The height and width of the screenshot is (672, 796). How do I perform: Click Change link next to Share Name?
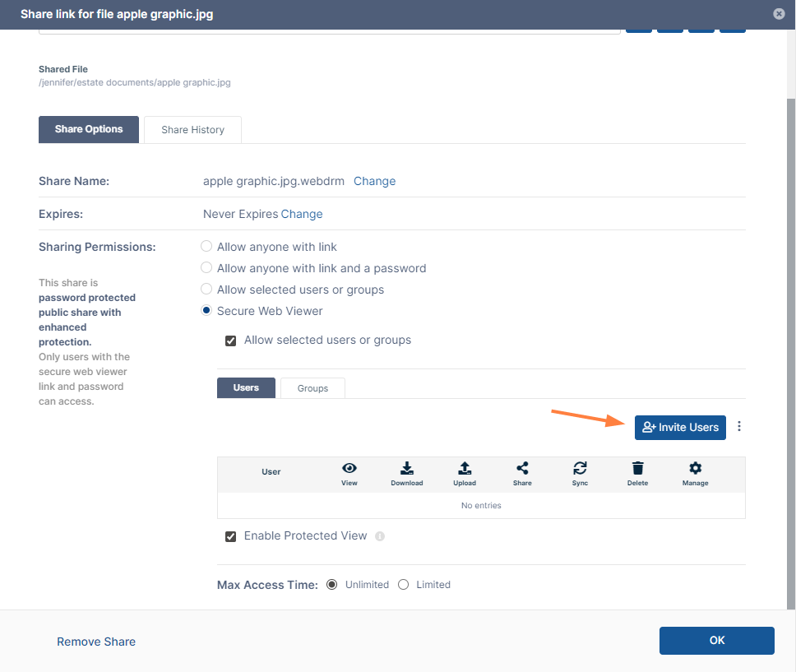click(374, 181)
